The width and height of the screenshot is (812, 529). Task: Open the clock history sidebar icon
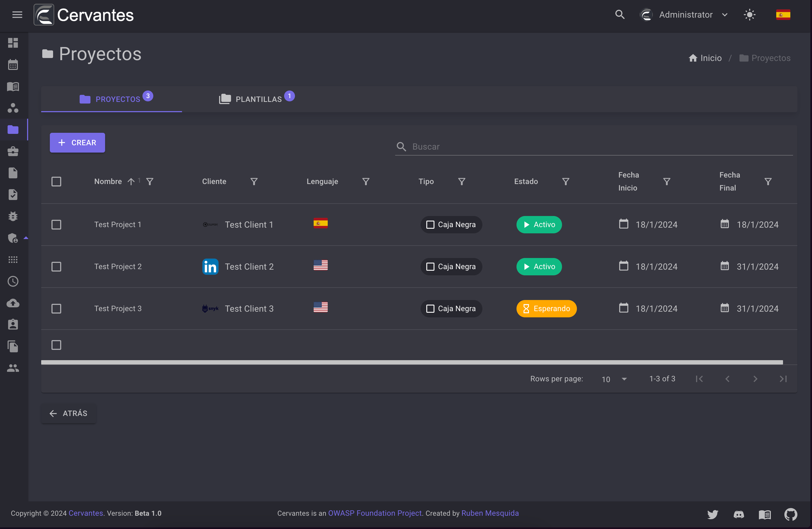pyautogui.click(x=13, y=281)
